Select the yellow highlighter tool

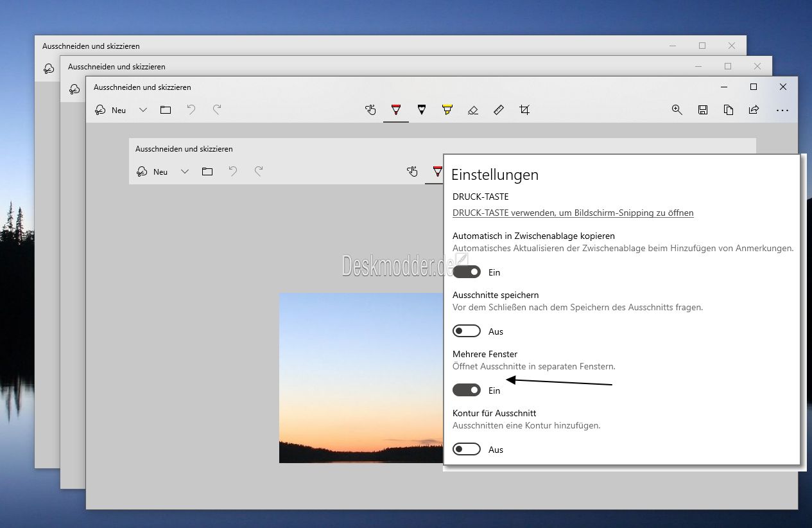pos(447,110)
